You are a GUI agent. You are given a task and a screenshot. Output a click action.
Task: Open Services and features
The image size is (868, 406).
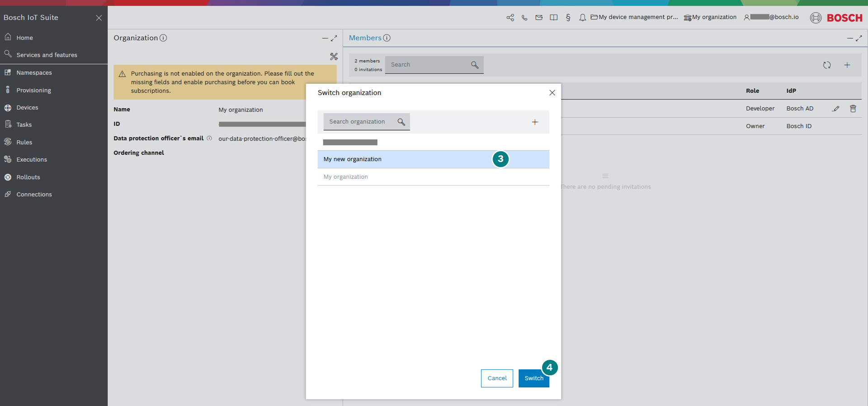47,55
